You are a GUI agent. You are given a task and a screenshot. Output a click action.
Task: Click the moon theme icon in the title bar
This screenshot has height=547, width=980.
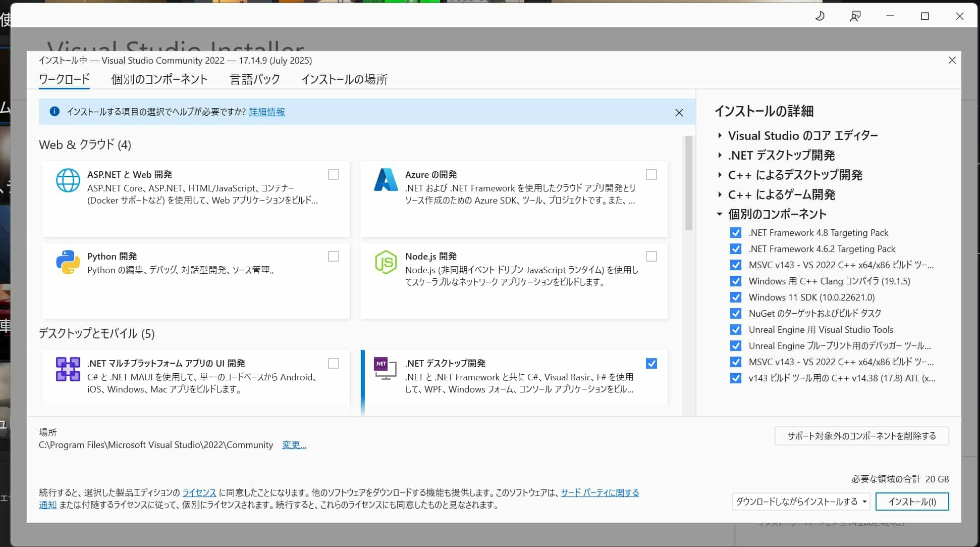pos(820,16)
